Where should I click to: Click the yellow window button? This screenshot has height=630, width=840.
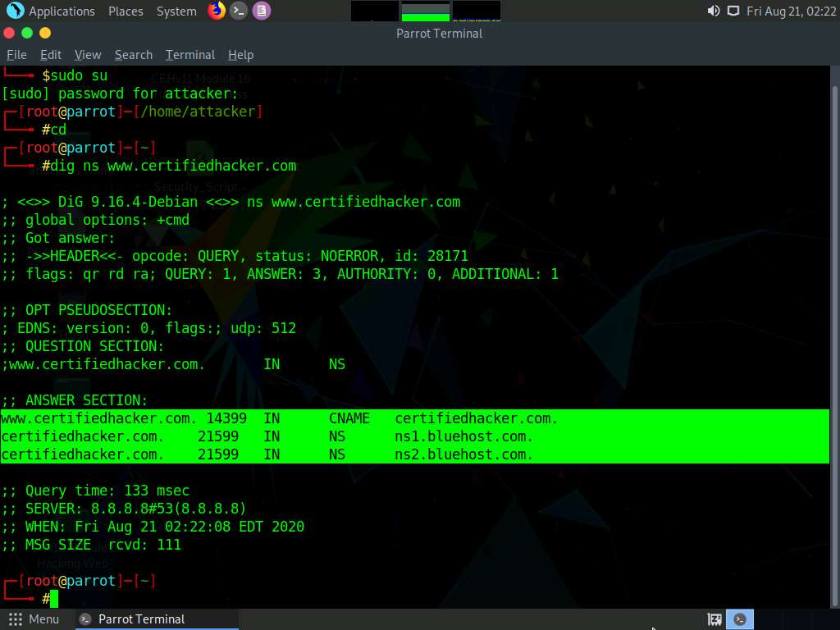45,33
